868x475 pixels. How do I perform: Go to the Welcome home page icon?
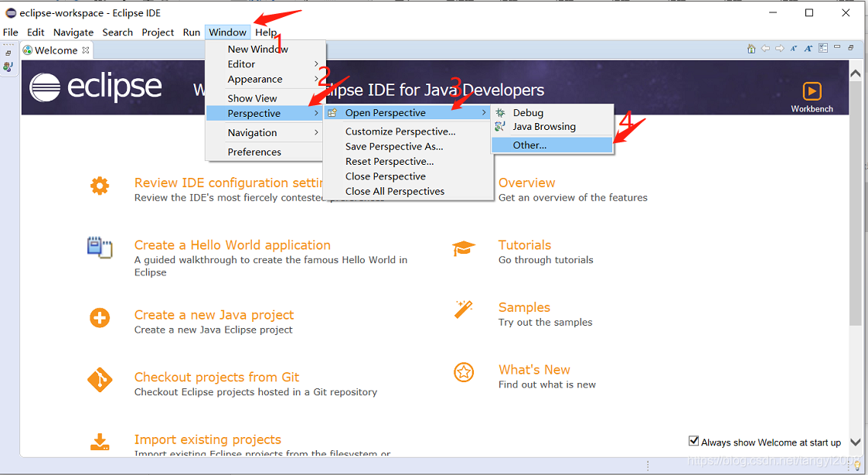click(751, 49)
